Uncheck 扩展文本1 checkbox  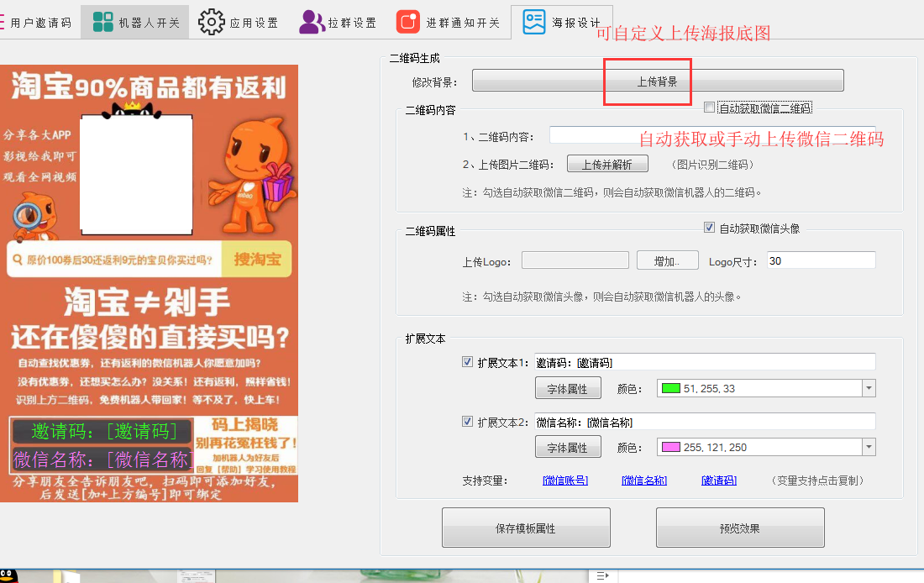coord(467,362)
